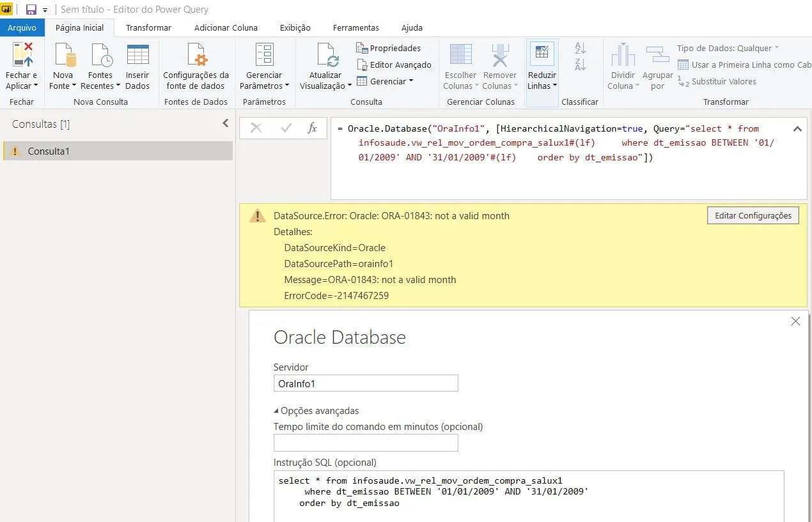Click the Inserir Dados table icon

point(137,56)
